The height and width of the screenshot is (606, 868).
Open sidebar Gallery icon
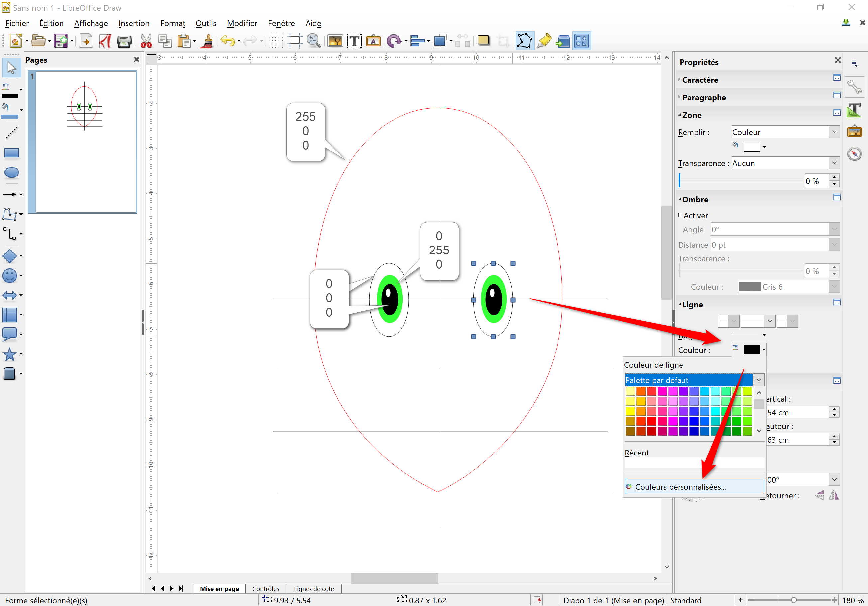pos(854,132)
